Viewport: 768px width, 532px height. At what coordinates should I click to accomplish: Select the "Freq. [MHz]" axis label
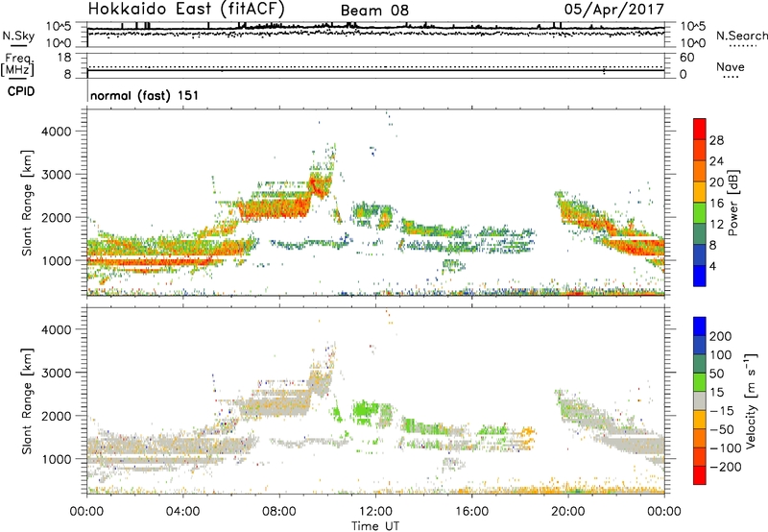coord(18,64)
